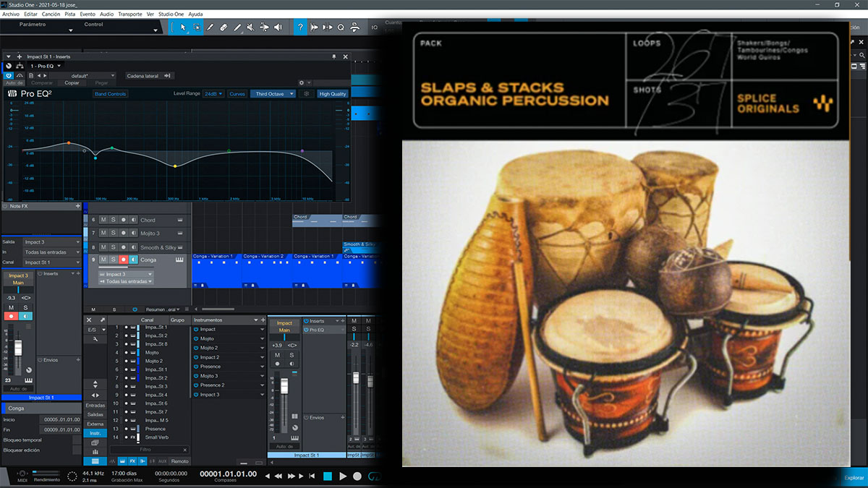Click the Band Controls button
This screenshot has height=488, width=868.
(x=111, y=94)
